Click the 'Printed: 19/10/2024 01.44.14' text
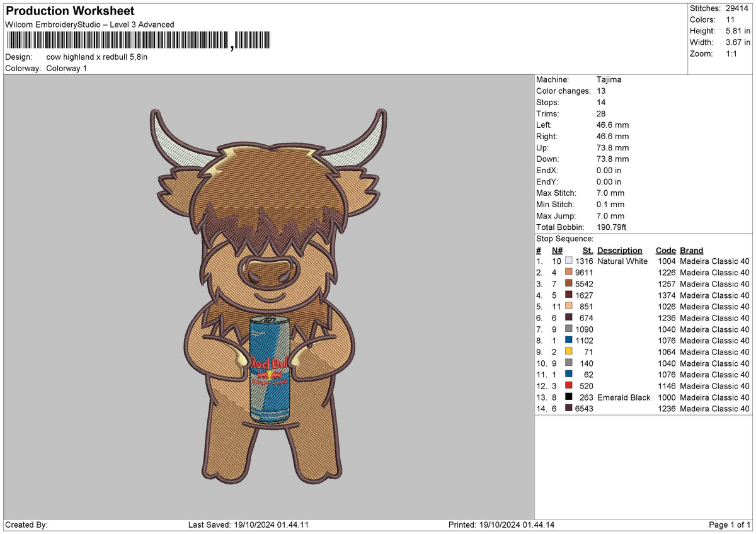756x534 pixels. pos(501,525)
